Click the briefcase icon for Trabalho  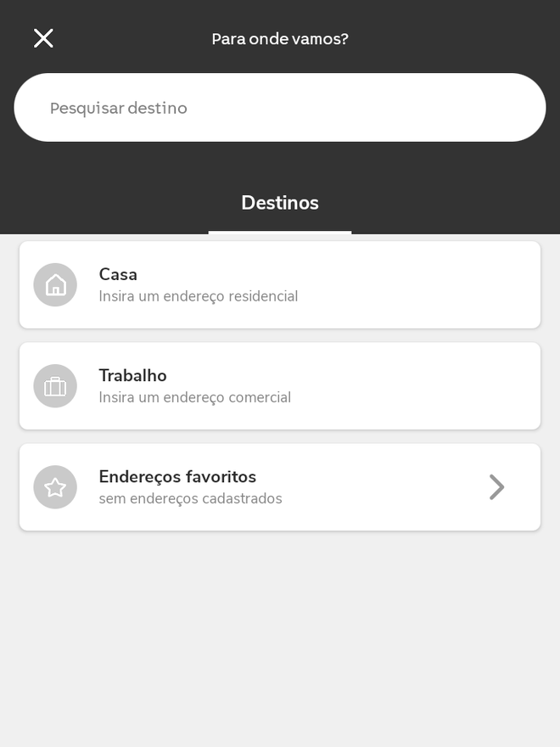(x=55, y=386)
